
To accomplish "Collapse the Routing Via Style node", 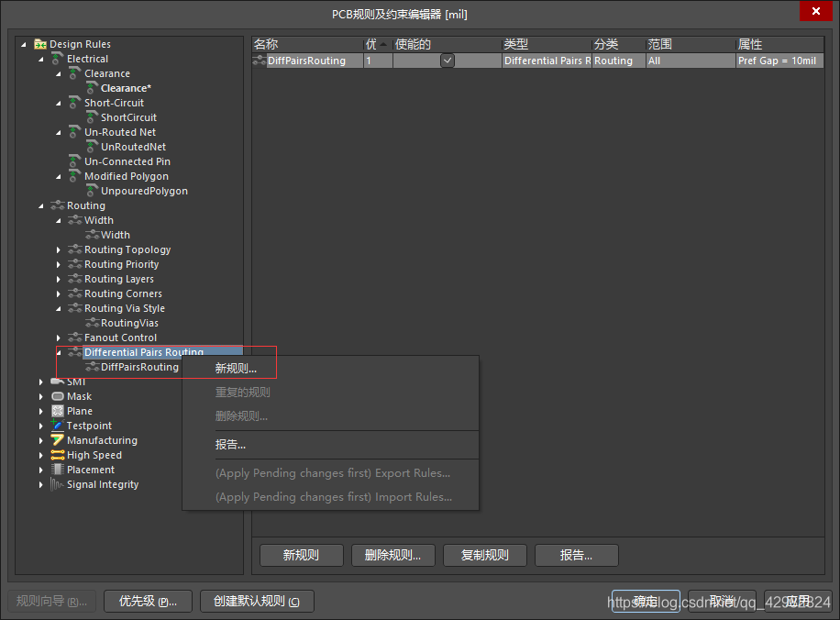I will click(x=59, y=309).
